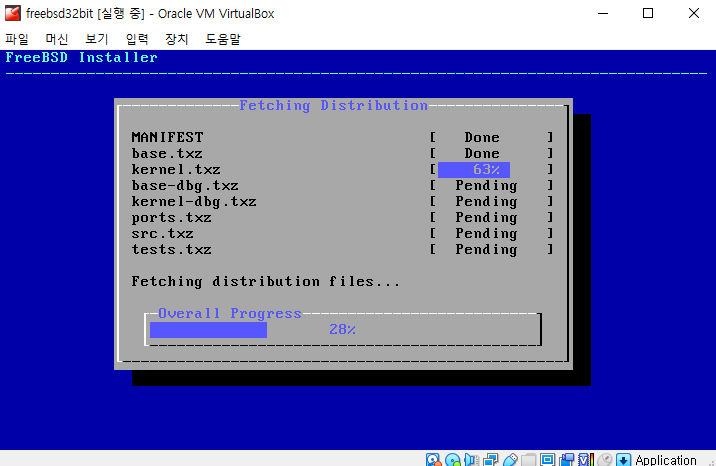Maximize the VirtualBox window
Image resolution: width=716 pixels, height=466 pixels.
tap(648, 13)
